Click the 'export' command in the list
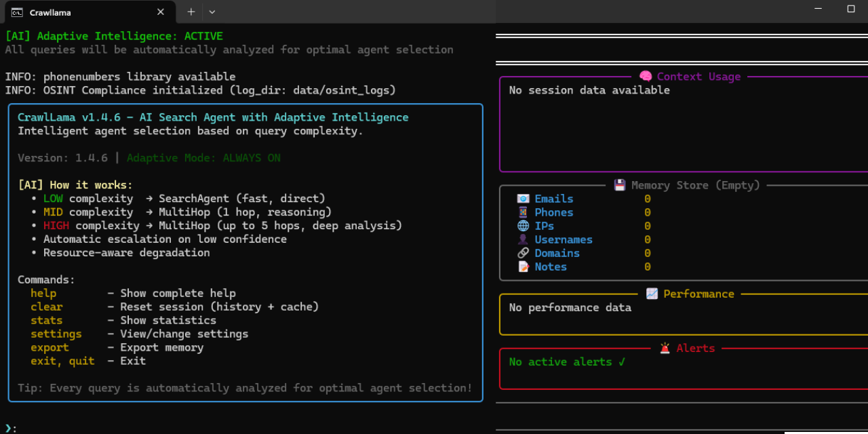 [50, 348]
